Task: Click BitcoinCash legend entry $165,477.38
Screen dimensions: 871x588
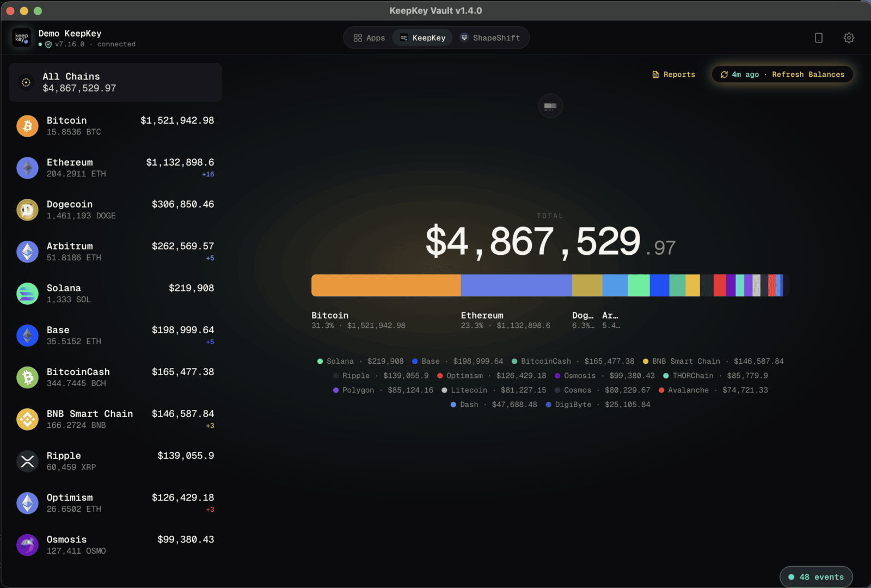Action: [573, 362]
